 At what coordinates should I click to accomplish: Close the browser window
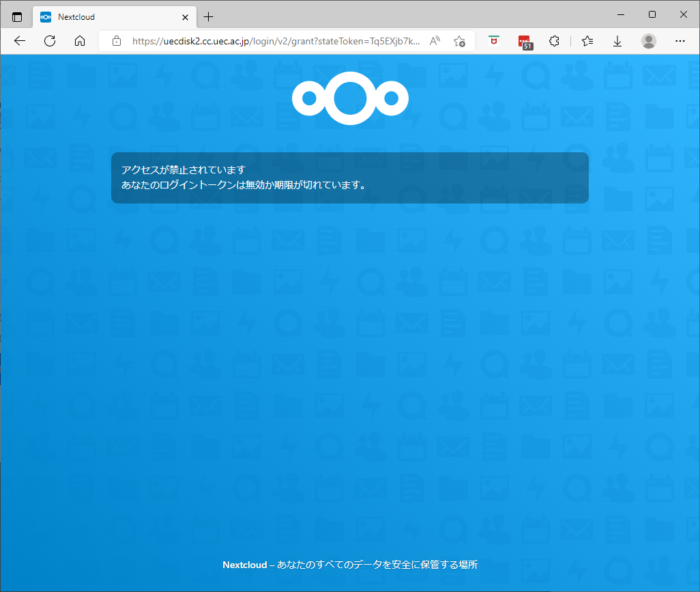[684, 15]
